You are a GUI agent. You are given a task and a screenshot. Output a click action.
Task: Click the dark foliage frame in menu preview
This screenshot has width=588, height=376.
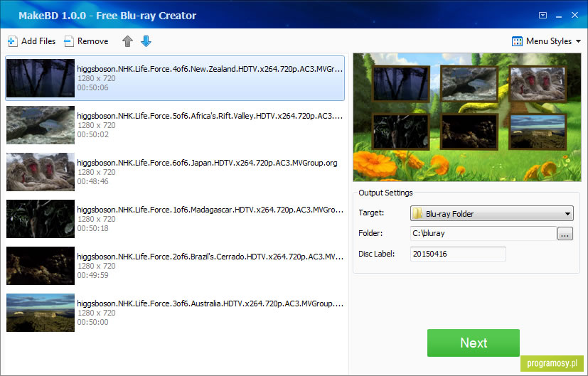(x=401, y=131)
